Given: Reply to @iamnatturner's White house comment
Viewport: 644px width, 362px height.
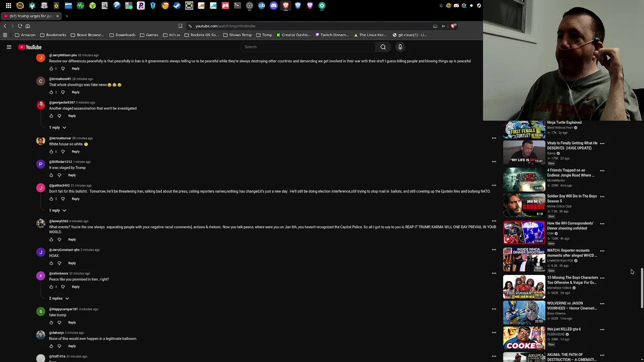Looking at the screenshot, I should coord(75,151).
